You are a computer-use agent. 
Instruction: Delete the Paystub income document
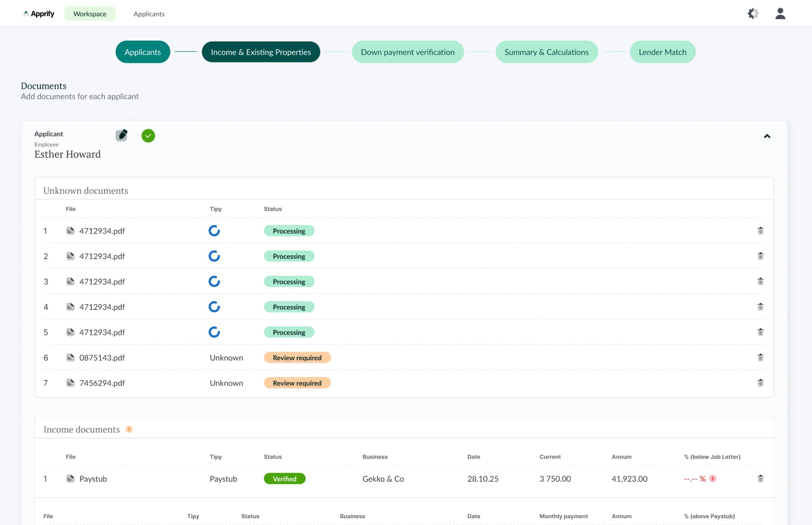[760, 479]
